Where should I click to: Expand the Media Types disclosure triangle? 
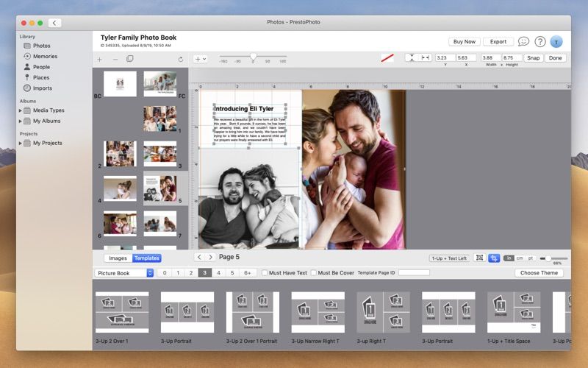pos(21,110)
